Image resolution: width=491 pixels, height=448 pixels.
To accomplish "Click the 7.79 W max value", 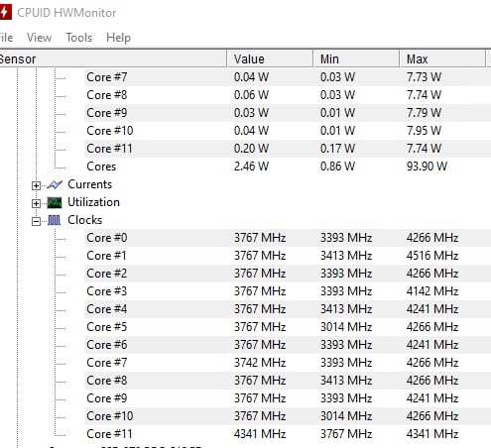I will pyautogui.click(x=424, y=113).
